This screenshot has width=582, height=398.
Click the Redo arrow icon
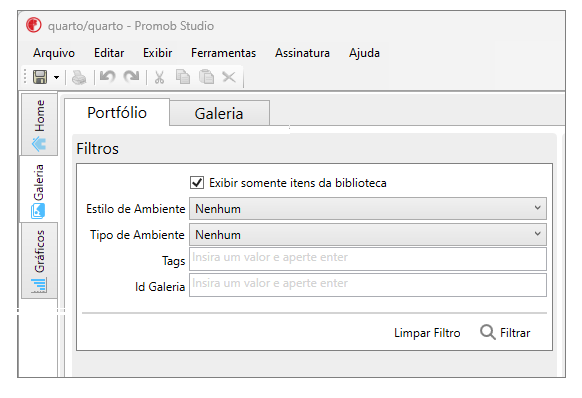pyautogui.click(x=131, y=77)
